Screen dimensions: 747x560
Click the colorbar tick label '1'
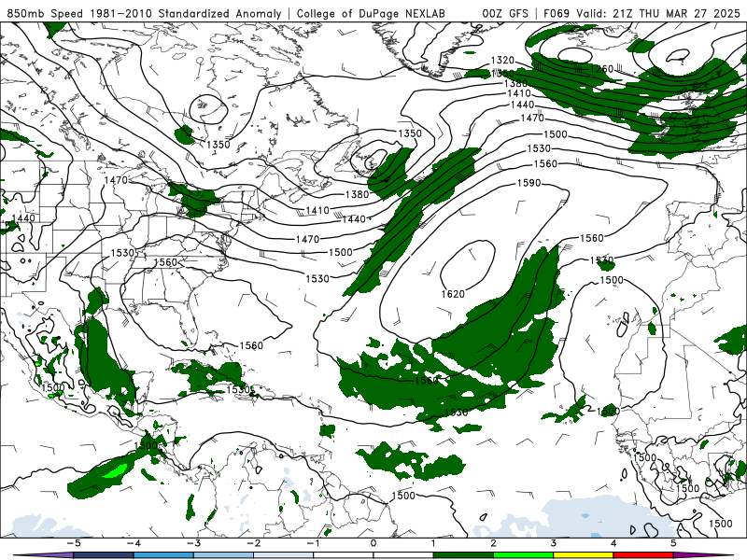click(x=433, y=543)
